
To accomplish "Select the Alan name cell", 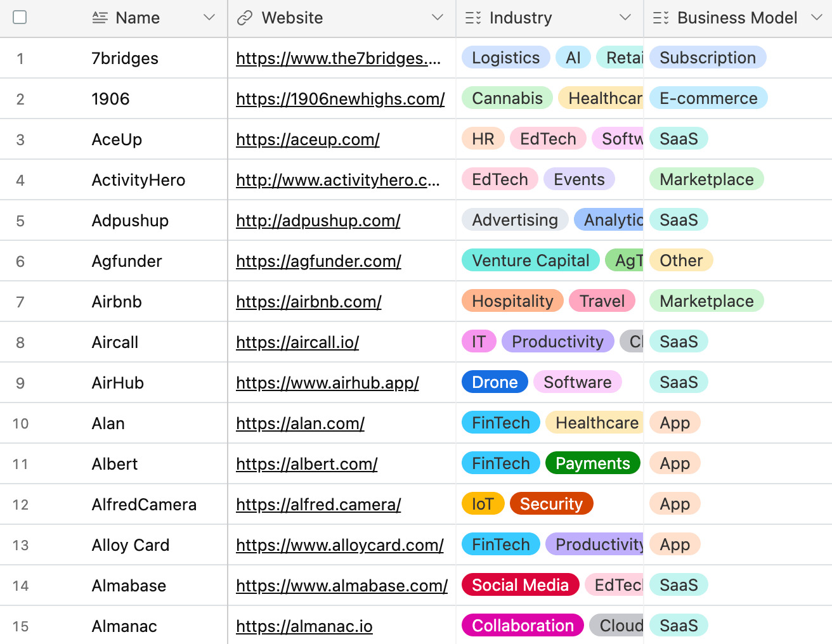I will [x=108, y=423].
